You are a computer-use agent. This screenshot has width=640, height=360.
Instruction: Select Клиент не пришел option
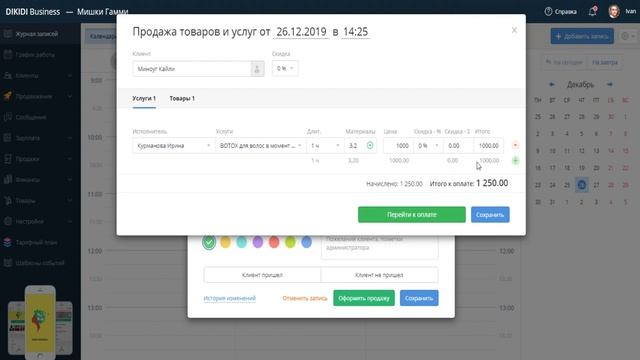coord(379,275)
